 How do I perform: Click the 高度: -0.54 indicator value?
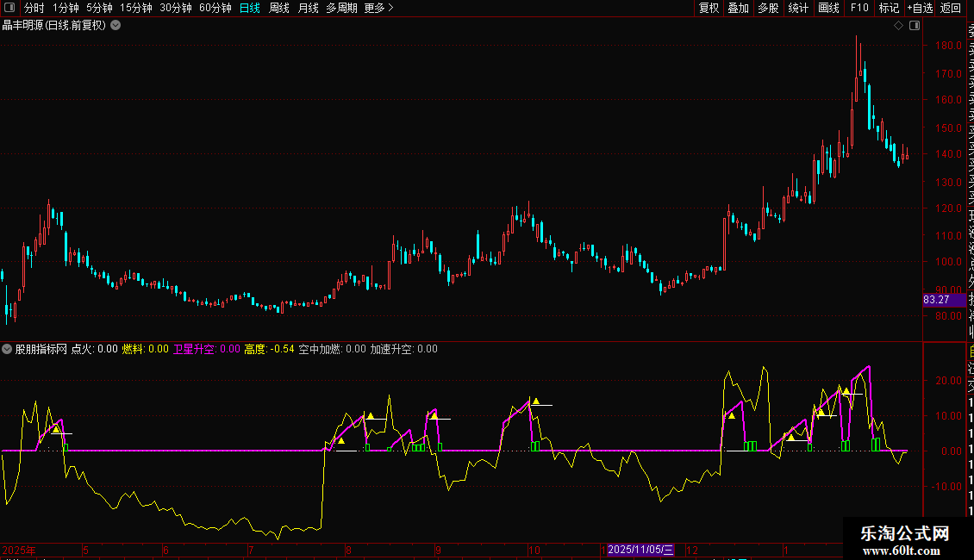tap(269, 349)
